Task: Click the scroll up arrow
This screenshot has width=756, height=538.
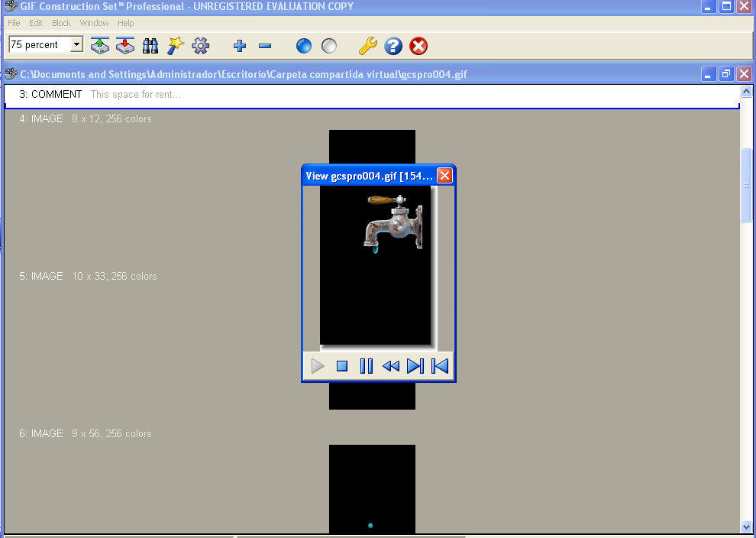Action: (746, 91)
